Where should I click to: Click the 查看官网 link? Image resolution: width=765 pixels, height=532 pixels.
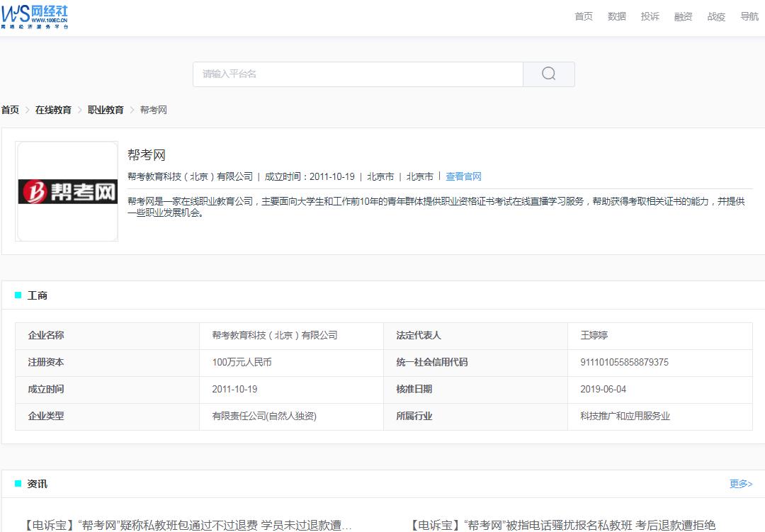463,176
